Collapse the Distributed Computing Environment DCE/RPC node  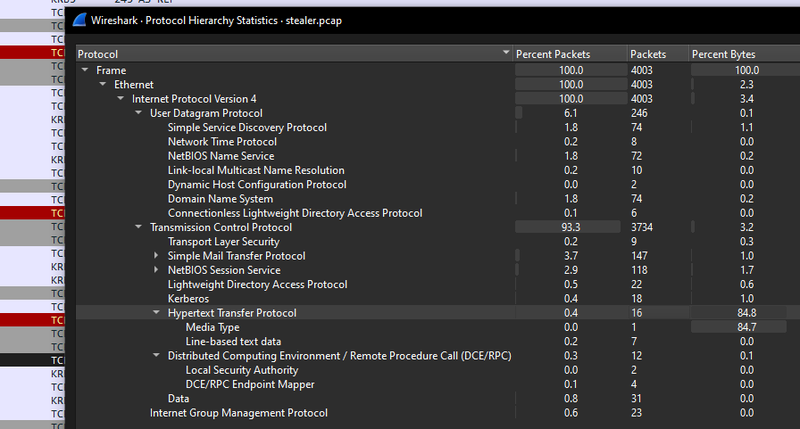point(156,356)
